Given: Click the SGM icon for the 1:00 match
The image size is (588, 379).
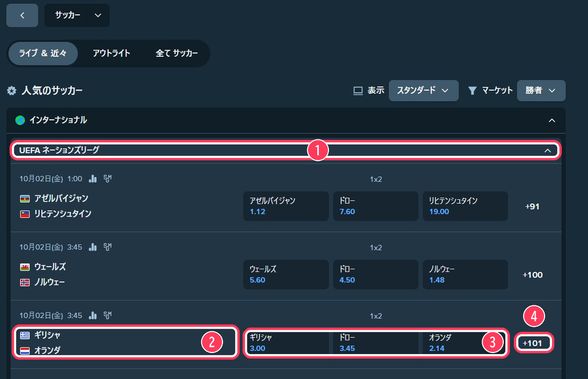Looking at the screenshot, I should [107, 179].
